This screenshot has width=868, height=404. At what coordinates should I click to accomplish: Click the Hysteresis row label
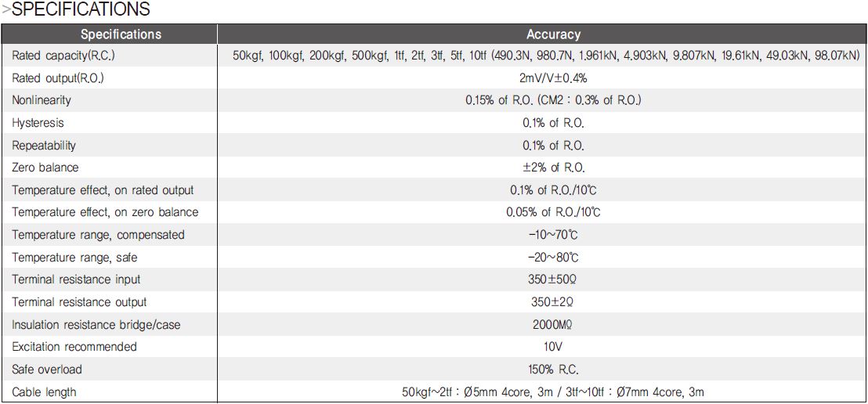tap(38, 123)
